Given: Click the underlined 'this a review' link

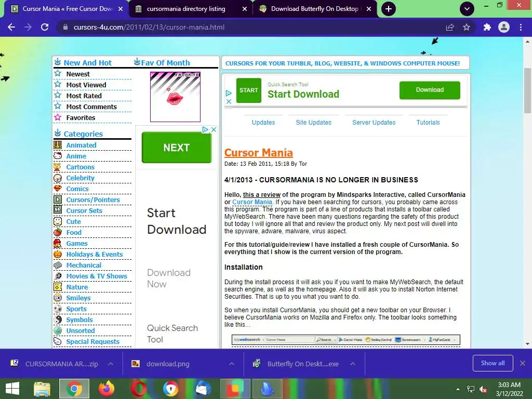Looking at the screenshot, I should [262, 195].
